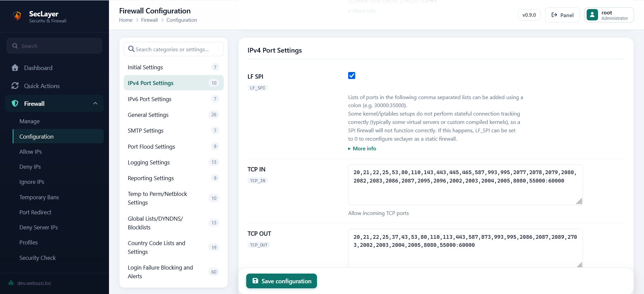Select Global Lists/DYNDNS/Blocklists category
644x294 pixels.
click(x=173, y=223)
